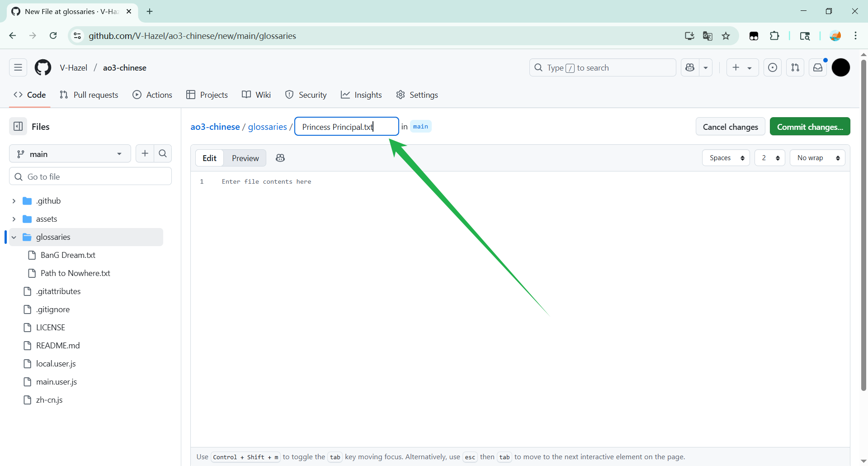
Task: Collapse the Files side panel icon
Action: (18, 127)
